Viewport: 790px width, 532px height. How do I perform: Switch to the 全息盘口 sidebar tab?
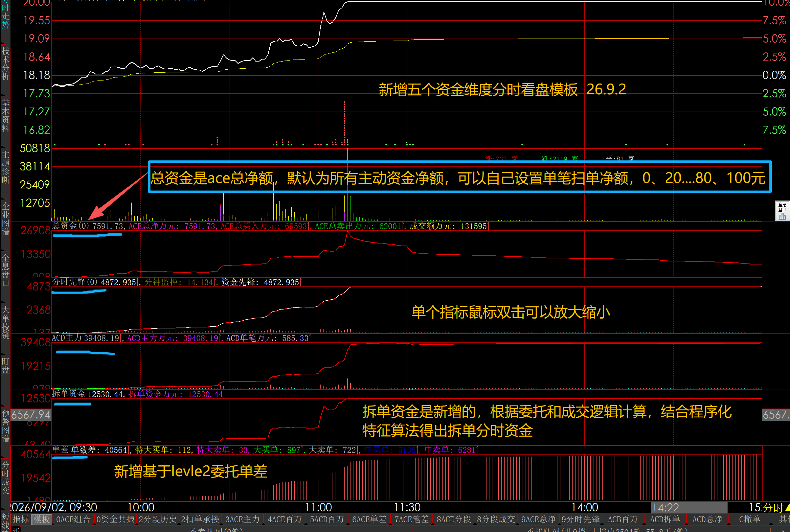[x=5, y=271]
